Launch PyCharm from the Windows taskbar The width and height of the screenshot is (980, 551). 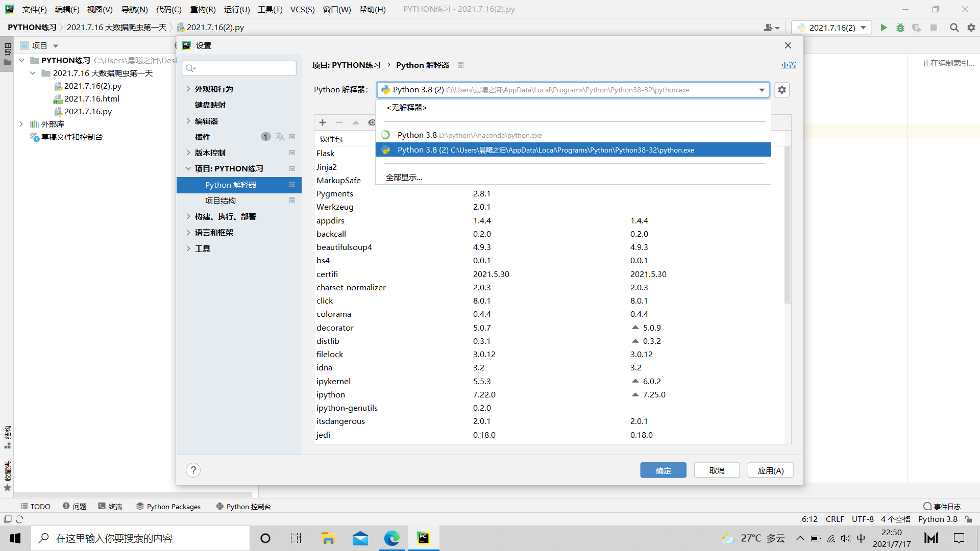tap(423, 538)
